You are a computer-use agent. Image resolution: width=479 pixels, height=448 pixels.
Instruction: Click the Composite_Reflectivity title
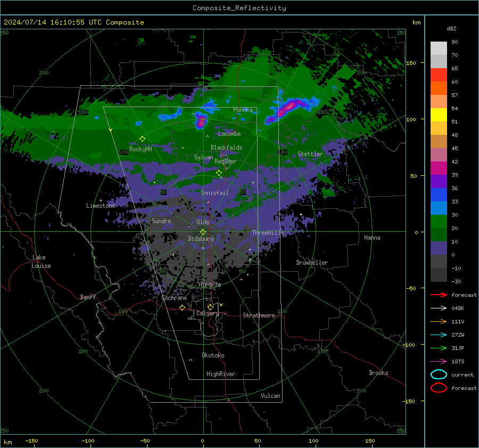(x=240, y=8)
